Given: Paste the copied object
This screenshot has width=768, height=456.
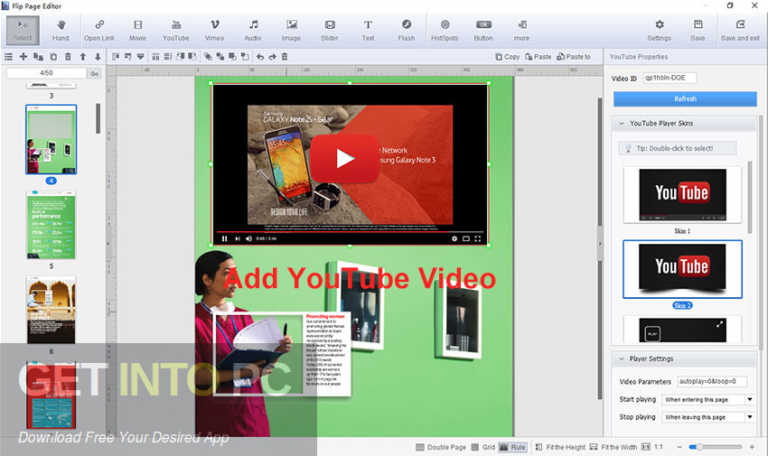Looking at the screenshot, I should (538, 57).
